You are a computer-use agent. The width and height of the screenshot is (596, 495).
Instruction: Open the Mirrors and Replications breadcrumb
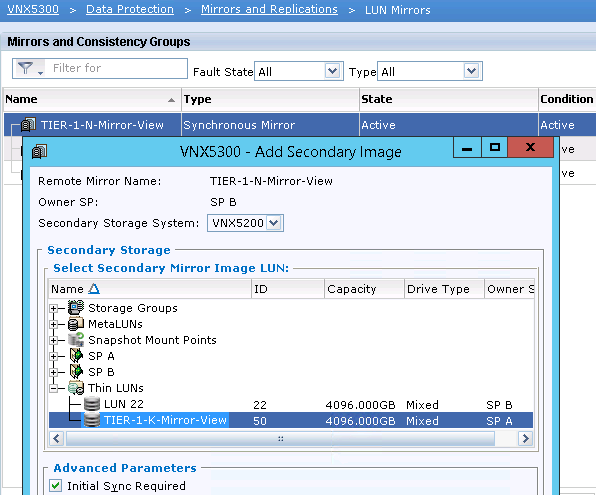coord(269,9)
